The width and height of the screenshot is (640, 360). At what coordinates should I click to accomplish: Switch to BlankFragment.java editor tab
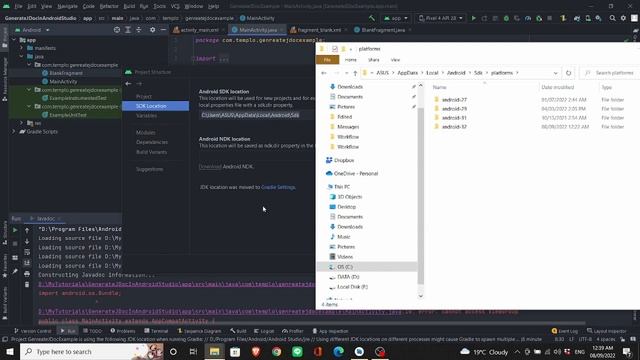[x=382, y=30]
